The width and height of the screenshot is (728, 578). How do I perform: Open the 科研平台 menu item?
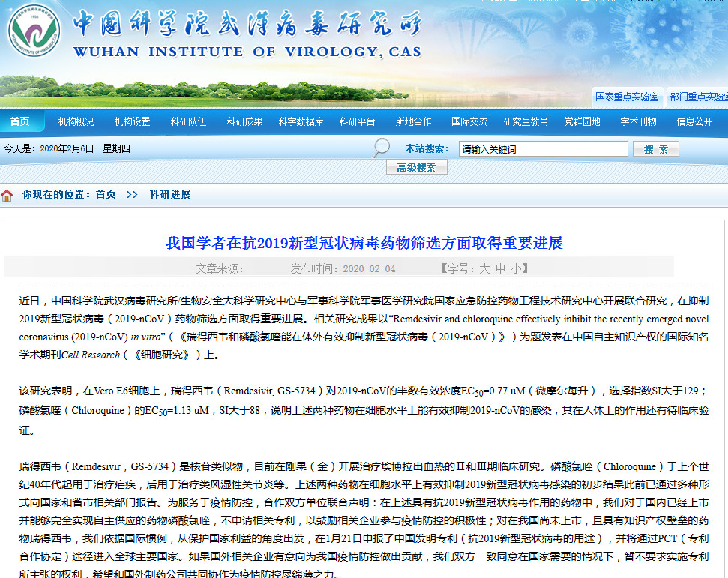[357, 121]
